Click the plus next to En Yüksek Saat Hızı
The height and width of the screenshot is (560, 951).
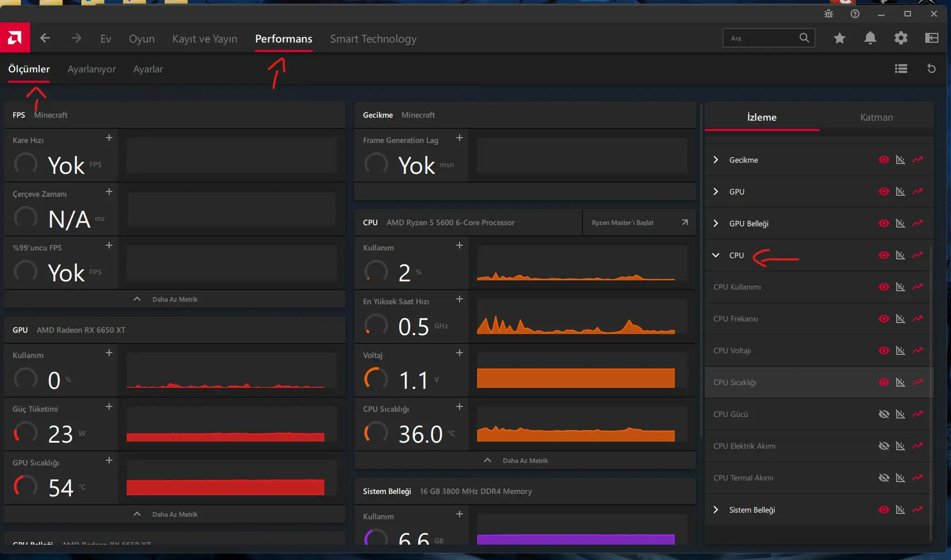click(x=460, y=299)
